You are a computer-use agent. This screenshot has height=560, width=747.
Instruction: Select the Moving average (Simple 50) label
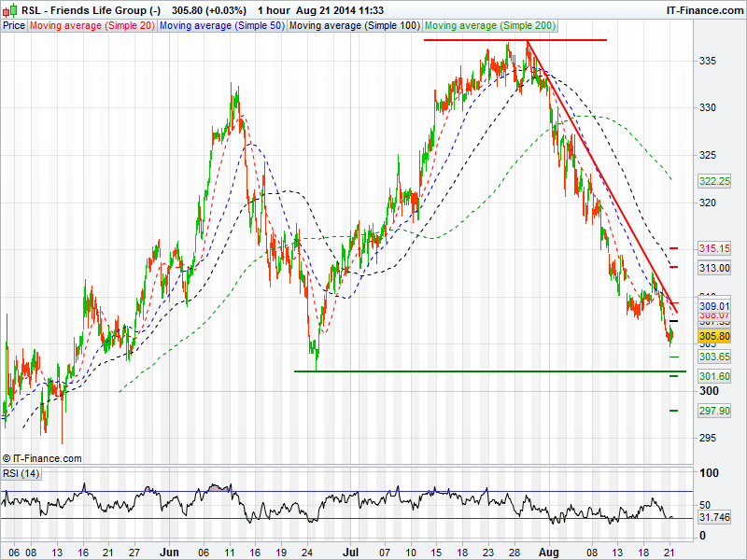point(221,26)
